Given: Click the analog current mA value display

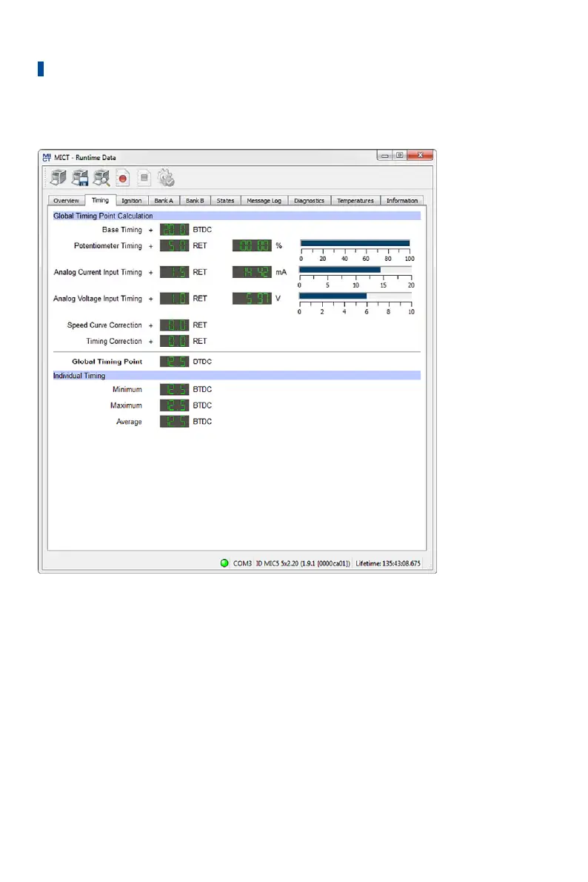Looking at the screenshot, I should coord(252,272).
